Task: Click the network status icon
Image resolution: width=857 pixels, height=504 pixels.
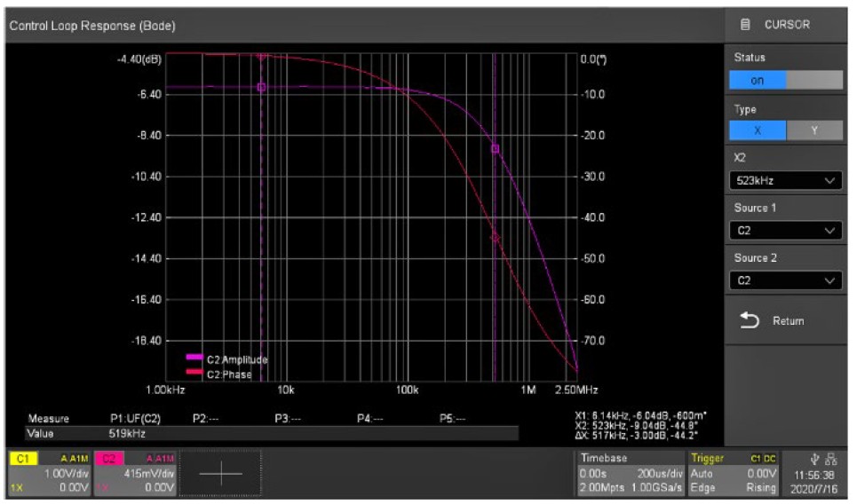Action: click(831, 458)
